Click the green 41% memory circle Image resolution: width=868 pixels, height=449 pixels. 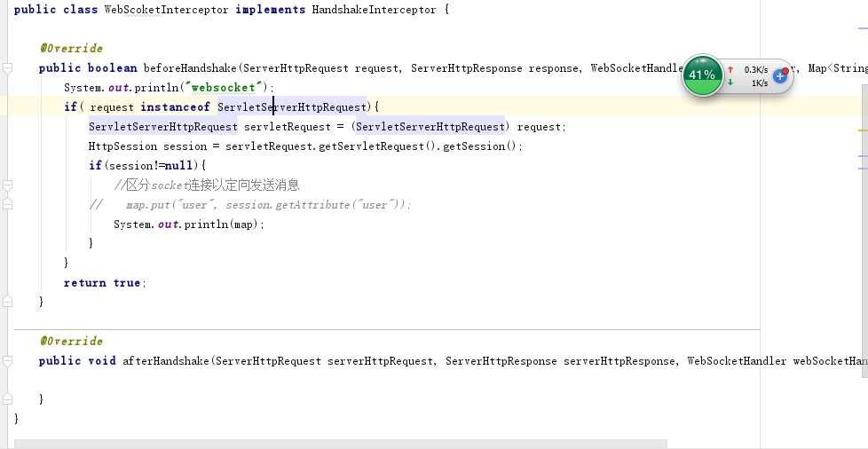click(x=702, y=75)
